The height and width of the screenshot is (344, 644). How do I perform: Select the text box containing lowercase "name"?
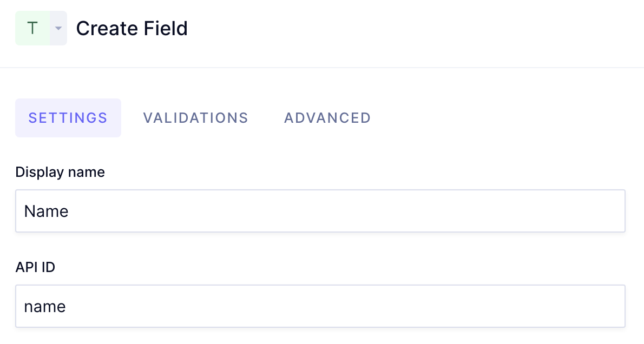[320, 306]
